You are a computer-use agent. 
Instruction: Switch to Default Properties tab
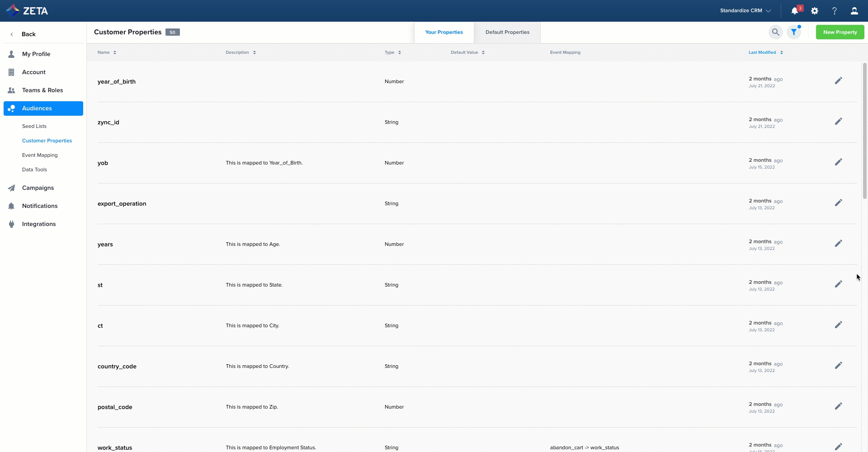[x=507, y=33]
